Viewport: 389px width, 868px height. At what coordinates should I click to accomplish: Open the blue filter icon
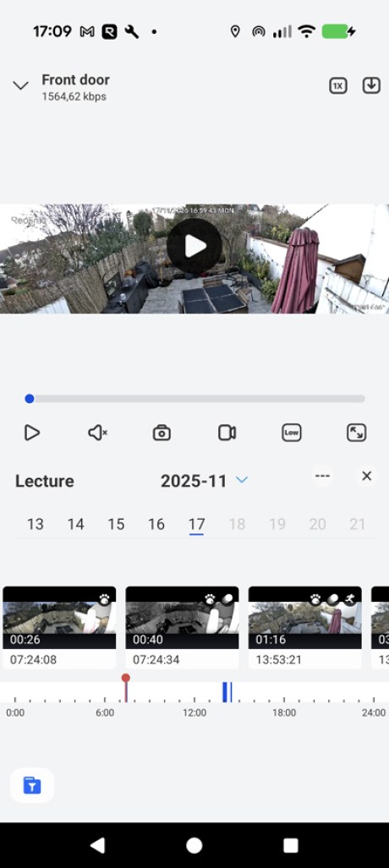pos(32,785)
